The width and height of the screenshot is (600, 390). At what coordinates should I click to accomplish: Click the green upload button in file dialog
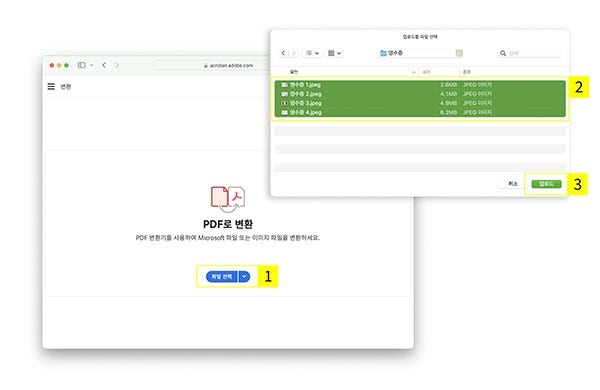(x=546, y=184)
